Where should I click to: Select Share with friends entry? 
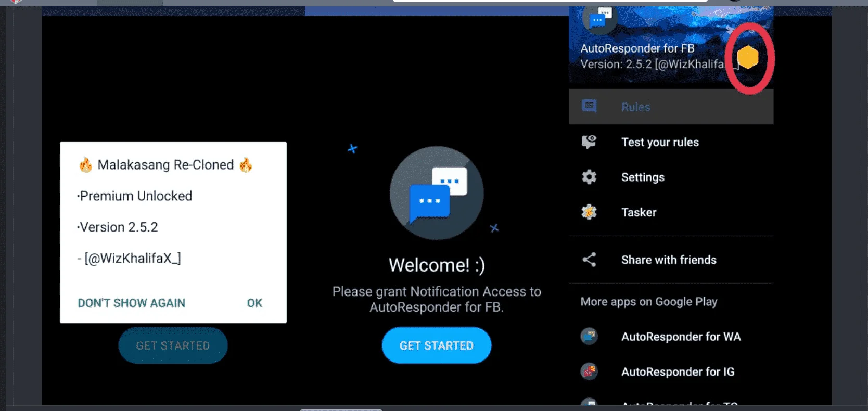pos(671,260)
